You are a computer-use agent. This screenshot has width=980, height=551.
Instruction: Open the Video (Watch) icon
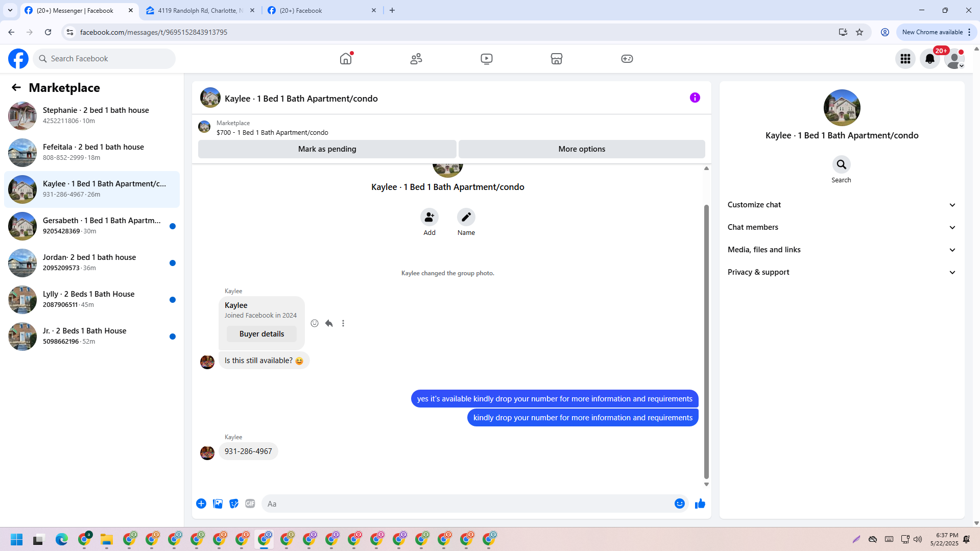487,59
